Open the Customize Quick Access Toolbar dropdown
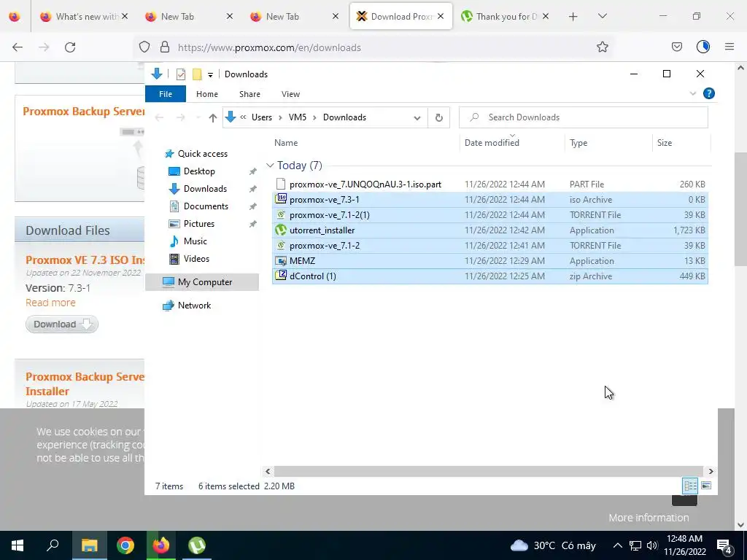The image size is (747, 560). (x=210, y=75)
